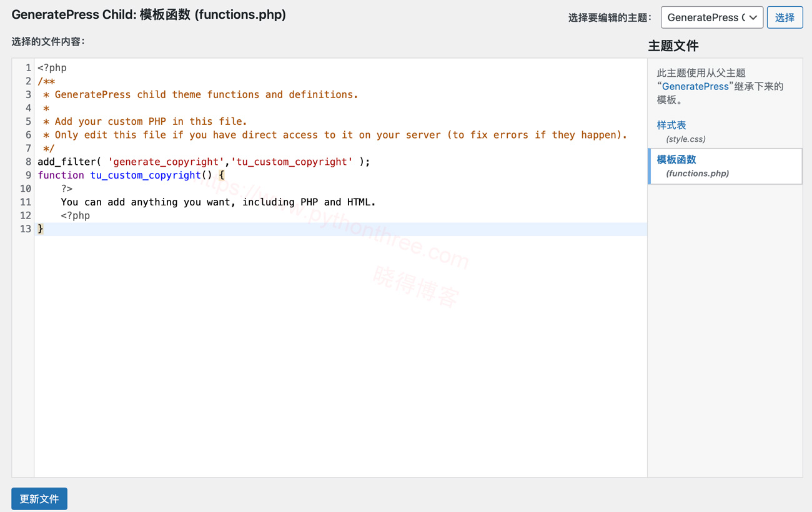Click the closing brace on line 13
The image size is (812, 512).
(41, 229)
